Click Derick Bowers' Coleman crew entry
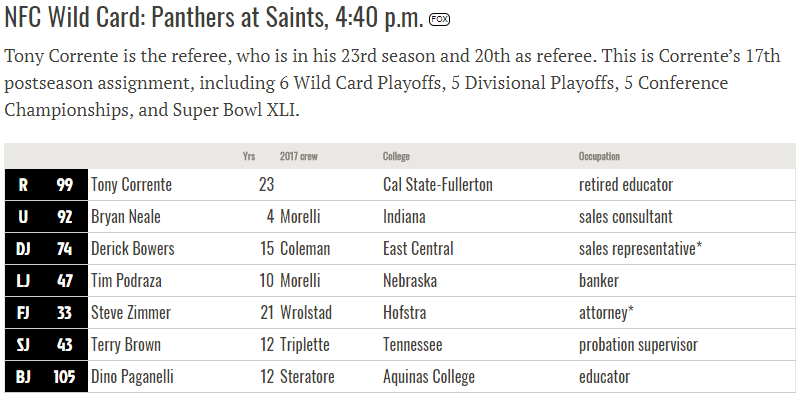This screenshot has width=802, height=400. coord(305,249)
